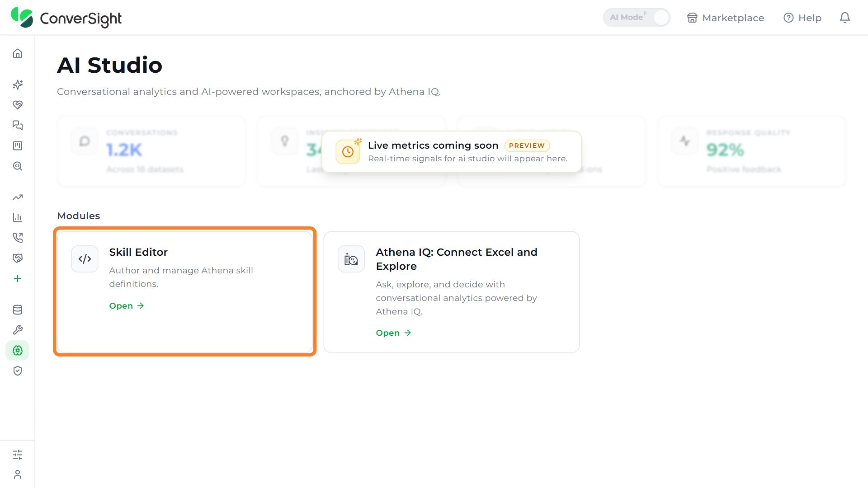Open the outgoing phone call sidebar icon
The width and height of the screenshot is (868, 488).
click(18, 238)
